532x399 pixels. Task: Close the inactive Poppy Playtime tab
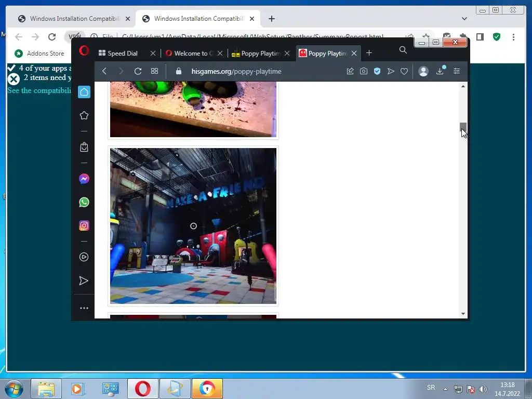287,54
